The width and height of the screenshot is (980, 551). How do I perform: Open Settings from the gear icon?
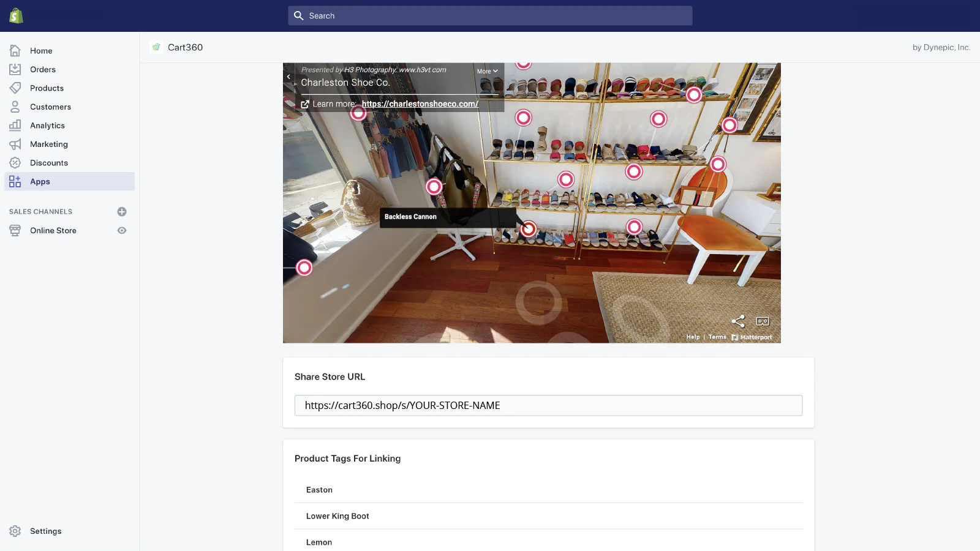click(15, 531)
